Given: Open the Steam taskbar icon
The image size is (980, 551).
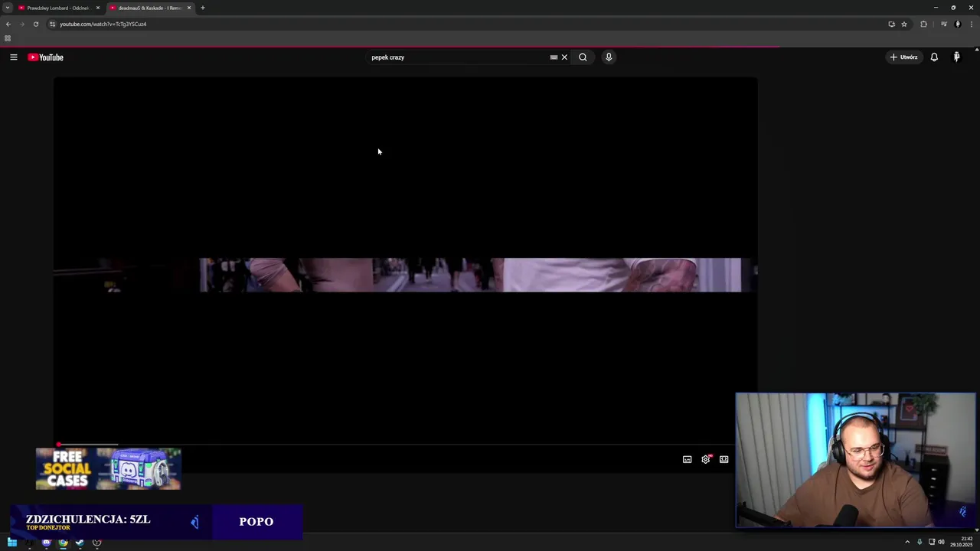Looking at the screenshot, I should click(80, 543).
